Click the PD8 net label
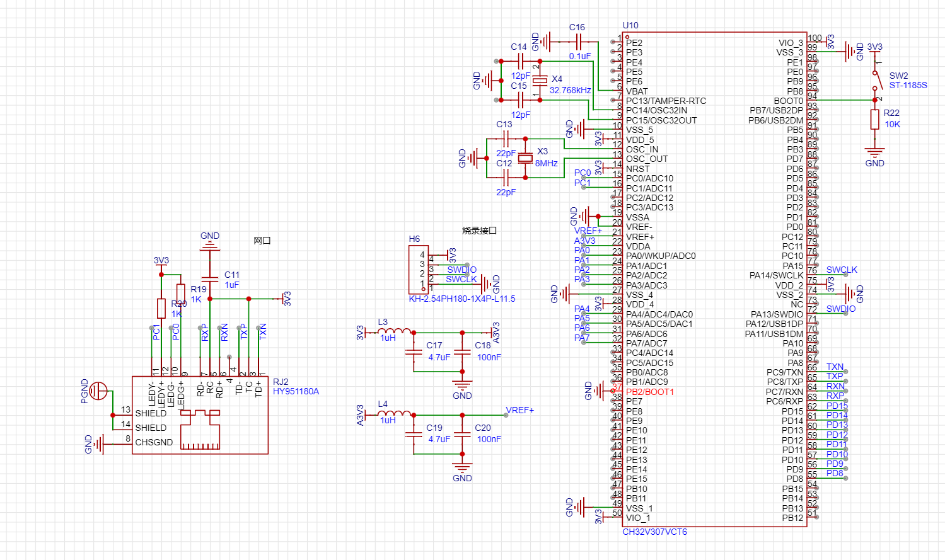Viewport: 945px width, 560px height. click(835, 473)
